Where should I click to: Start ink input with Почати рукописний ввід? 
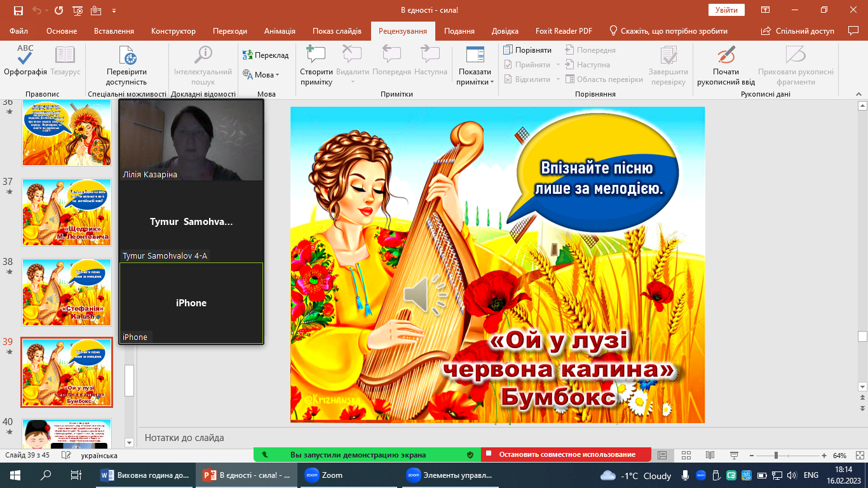point(726,65)
